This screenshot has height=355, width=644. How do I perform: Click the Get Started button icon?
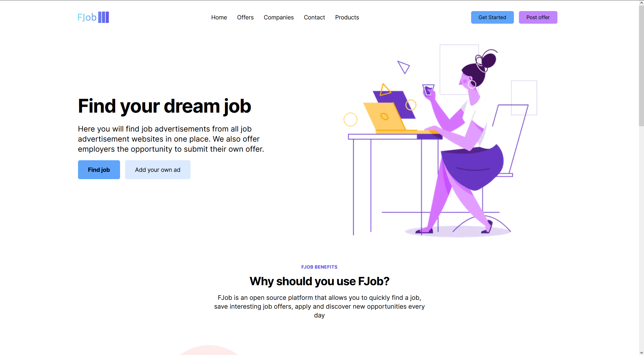pyautogui.click(x=493, y=17)
